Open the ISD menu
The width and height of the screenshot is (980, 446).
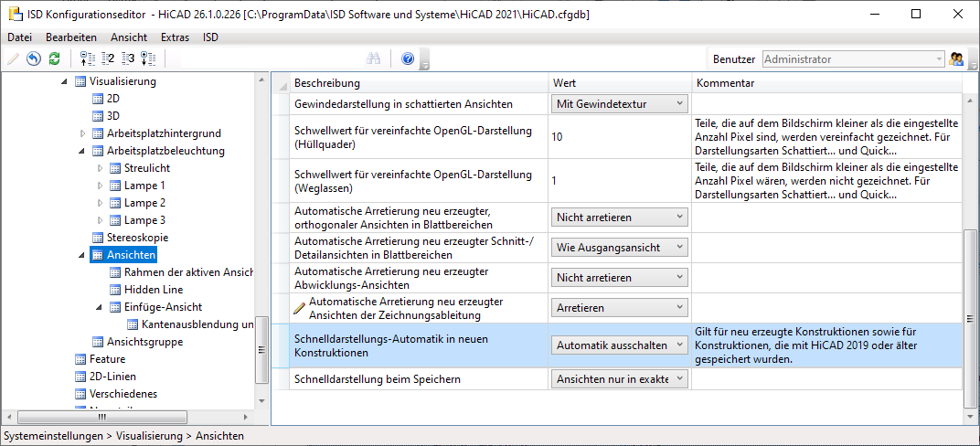tap(210, 37)
